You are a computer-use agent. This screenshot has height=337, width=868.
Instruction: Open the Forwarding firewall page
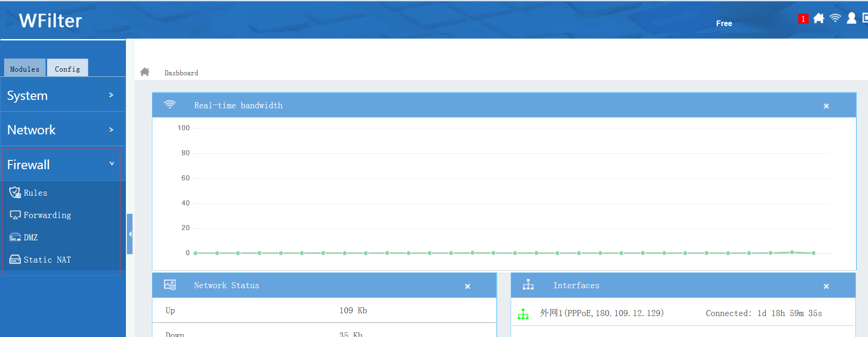point(47,215)
